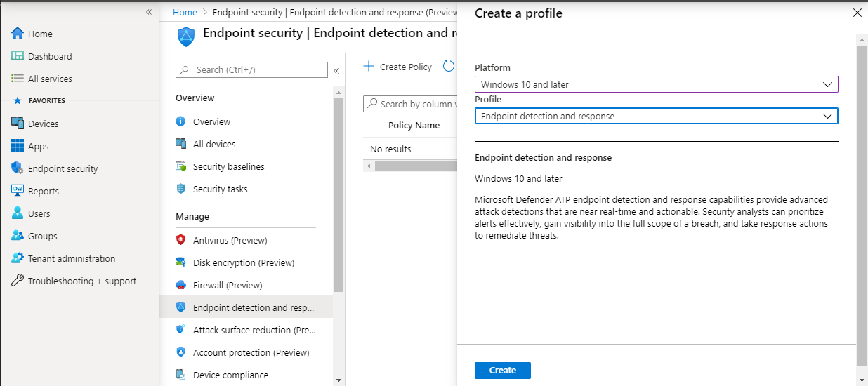Click the Troubleshooting + support wrench icon
Screen dimensions: 868x386
18,281
